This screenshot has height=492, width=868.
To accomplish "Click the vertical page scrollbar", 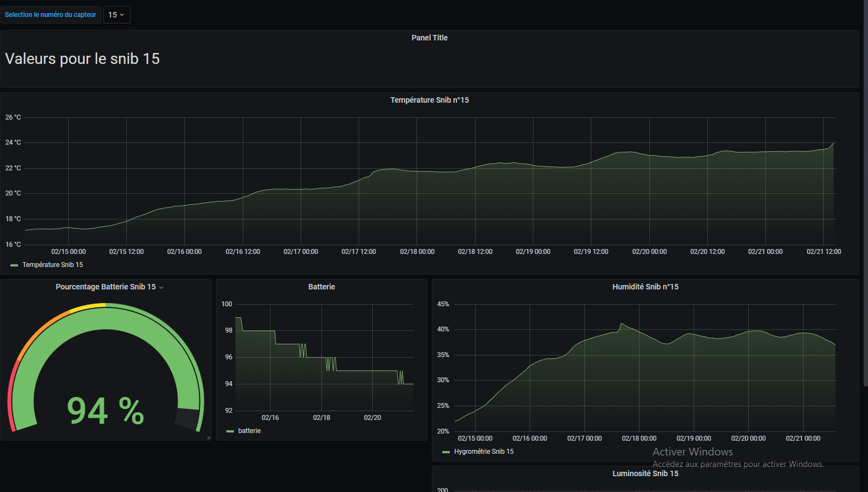I will (865, 193).
